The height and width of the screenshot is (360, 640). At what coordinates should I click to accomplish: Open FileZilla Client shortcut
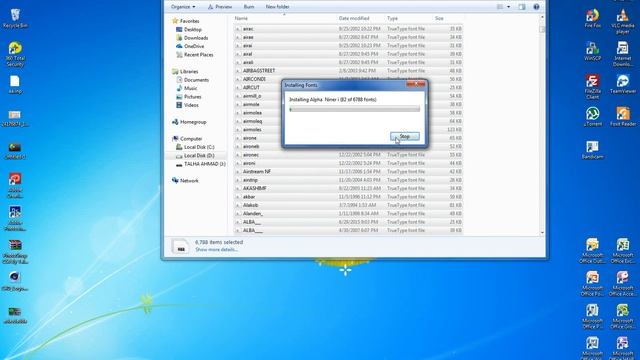(592, 87)
